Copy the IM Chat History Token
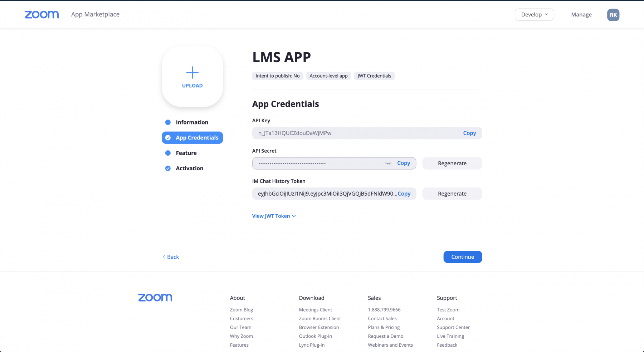 pyautogui.click(x=404, y=194)
